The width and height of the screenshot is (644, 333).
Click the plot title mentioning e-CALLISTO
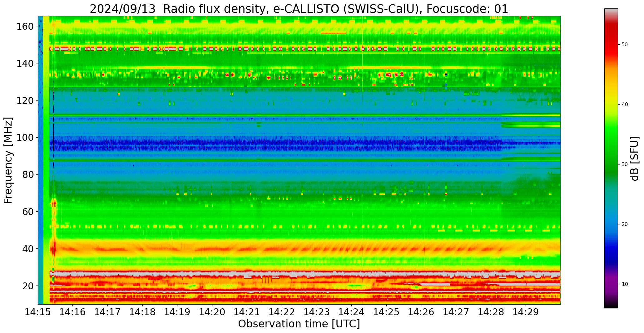(299, 9)
